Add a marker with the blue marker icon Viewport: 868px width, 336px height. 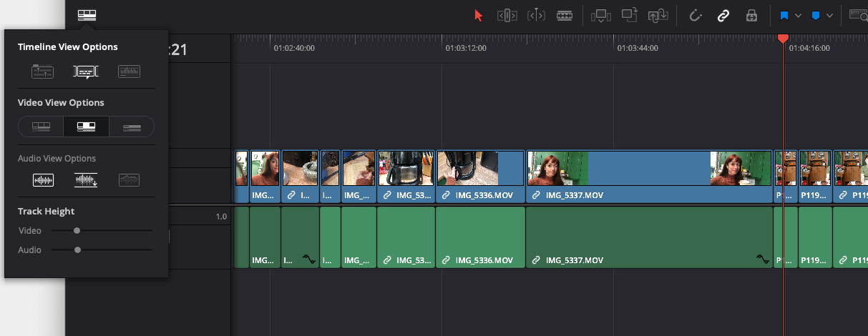pos(815,15)
